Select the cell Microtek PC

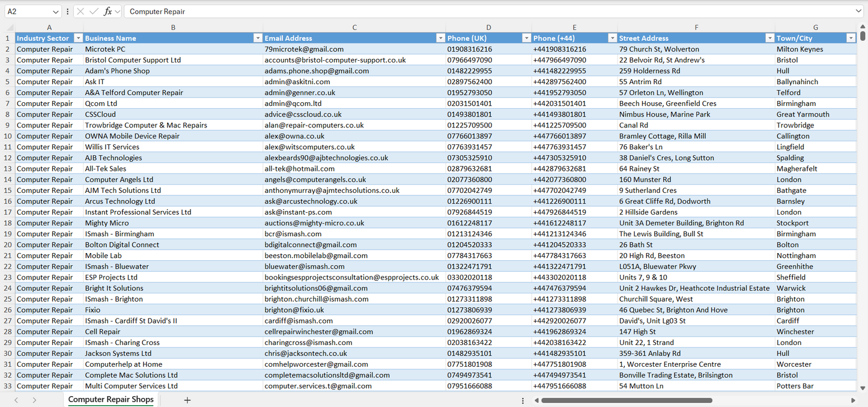[x=173, y=49]
